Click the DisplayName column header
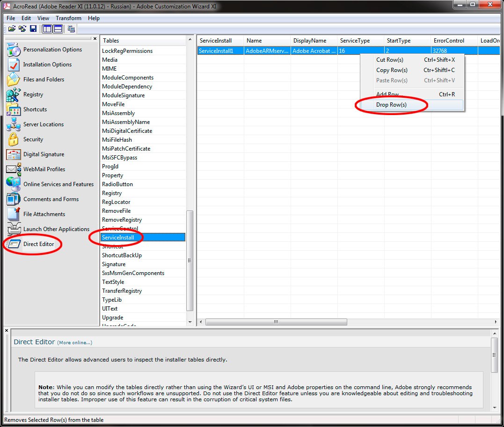This screenshot has height=427, width=504. click(314, 41)
